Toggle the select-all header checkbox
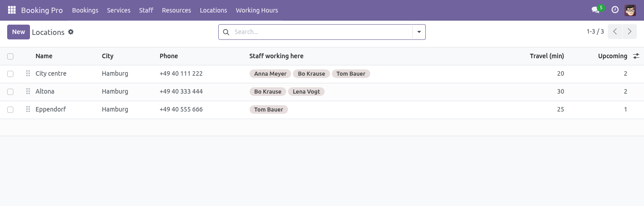 pyautogui.click(x=10, y=56)
